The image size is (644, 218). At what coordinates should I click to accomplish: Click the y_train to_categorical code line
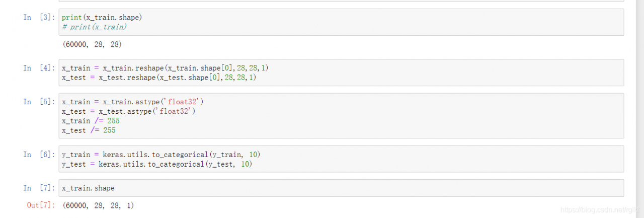coord(161,154)
